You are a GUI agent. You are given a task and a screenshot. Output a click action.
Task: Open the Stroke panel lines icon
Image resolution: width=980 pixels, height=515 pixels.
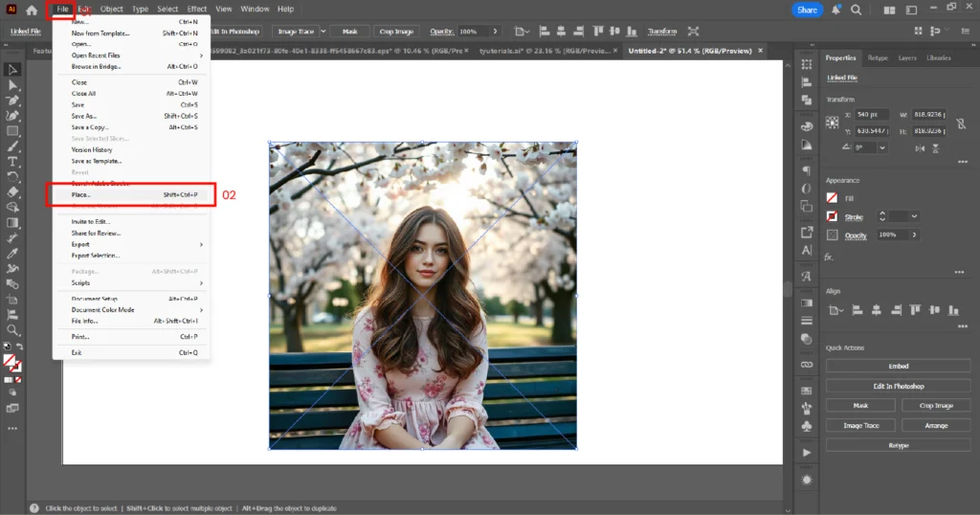(x=807, y=321)
